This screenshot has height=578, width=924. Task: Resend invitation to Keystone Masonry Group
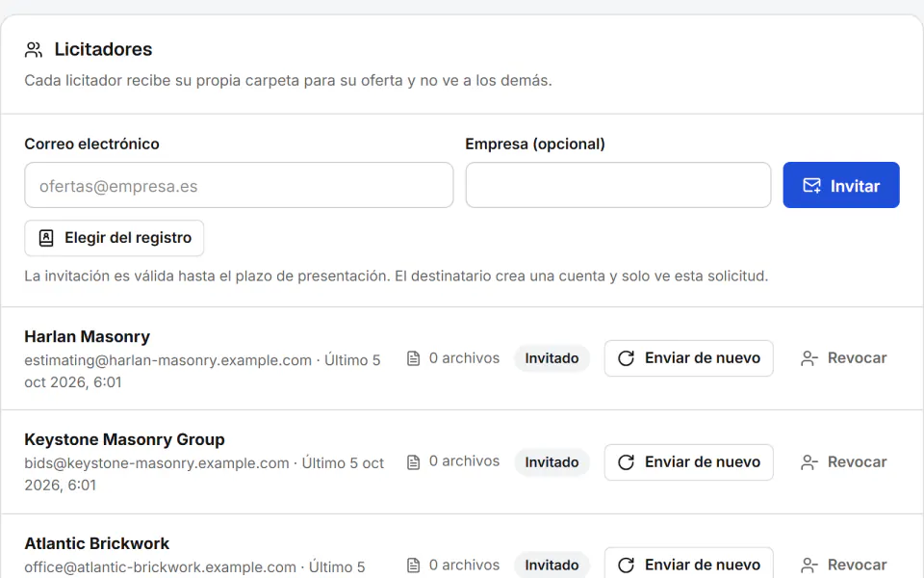[x=688, y=461]
